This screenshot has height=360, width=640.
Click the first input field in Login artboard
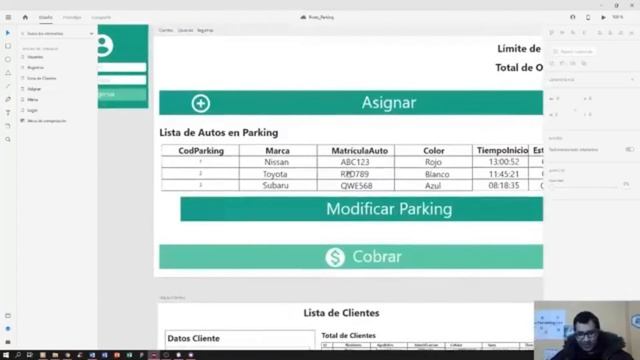pos(122,67)
